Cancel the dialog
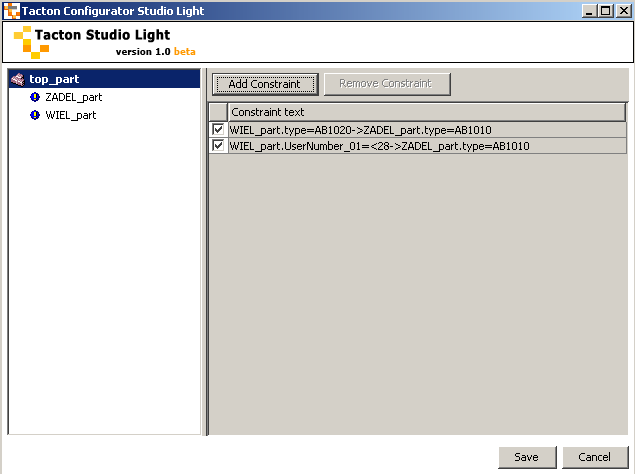635x474 pixels. (595, 457)
